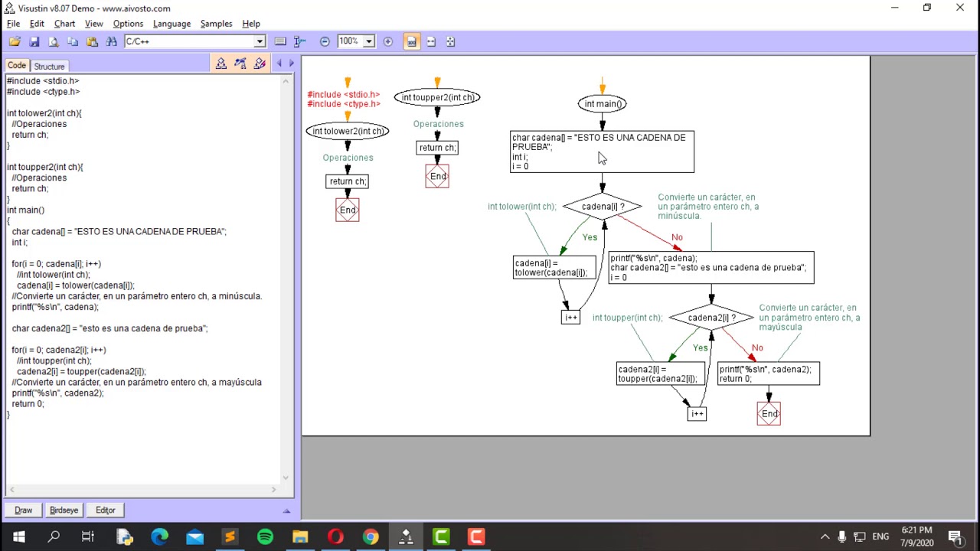
Task: Click the End node of main chart
Action: click(769, 414)
